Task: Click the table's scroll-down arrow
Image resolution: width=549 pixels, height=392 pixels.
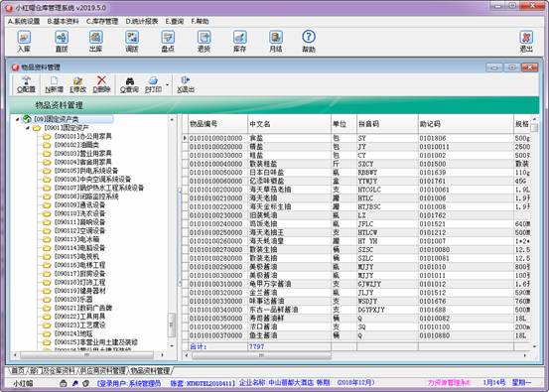Action: click(535, 346)
